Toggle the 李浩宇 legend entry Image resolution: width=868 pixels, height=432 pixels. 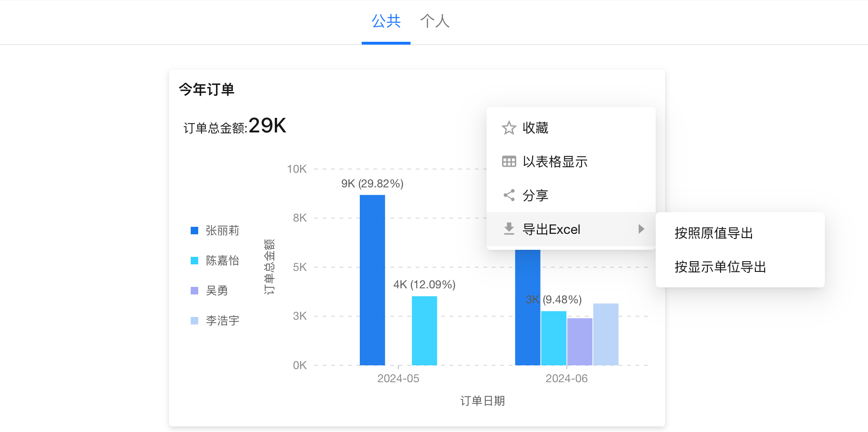222,321
